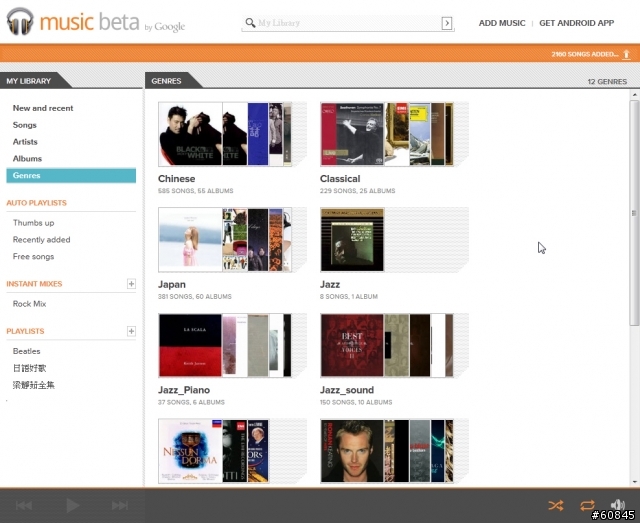The height and width of the screenshot is (523, 640).
Task: Open the Artists view
Action: click(25, 142)
